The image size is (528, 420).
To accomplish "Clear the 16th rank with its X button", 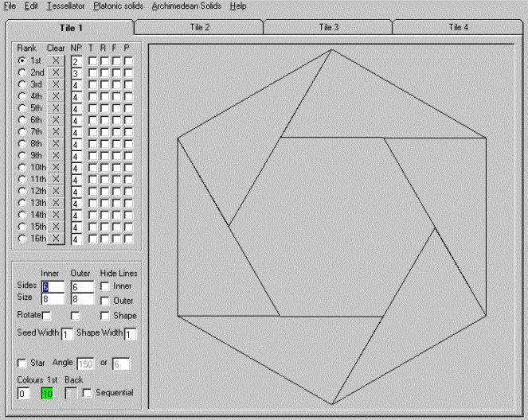I will [55, 239].
